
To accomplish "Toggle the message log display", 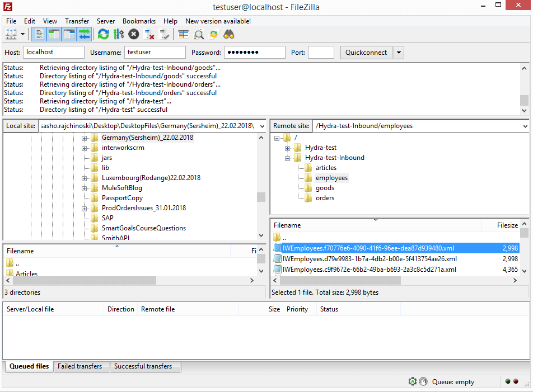I will coord(39,34).
